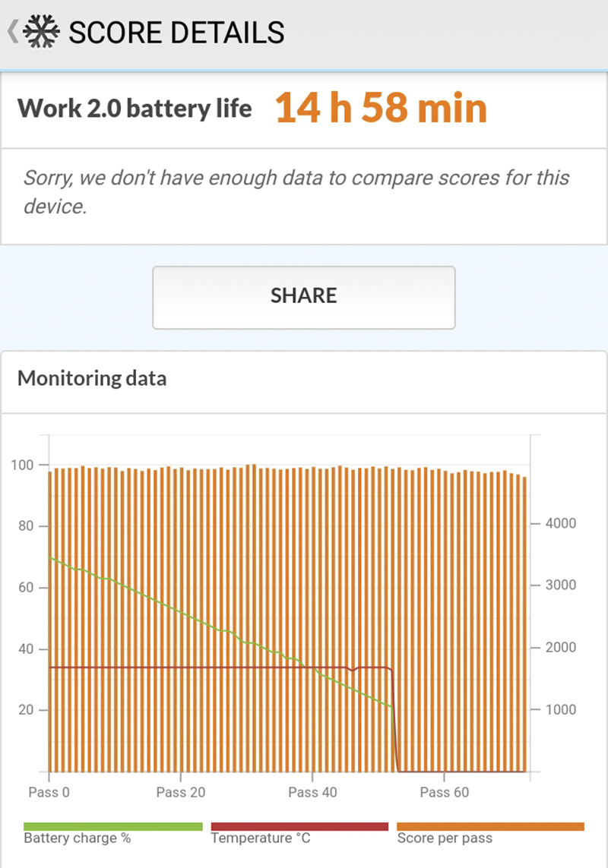Image resolution: width=608 pixels, height=868 pixels.
Task: Tap the back chevron in header
Action: pyautogui.click(x=12, y=32)
